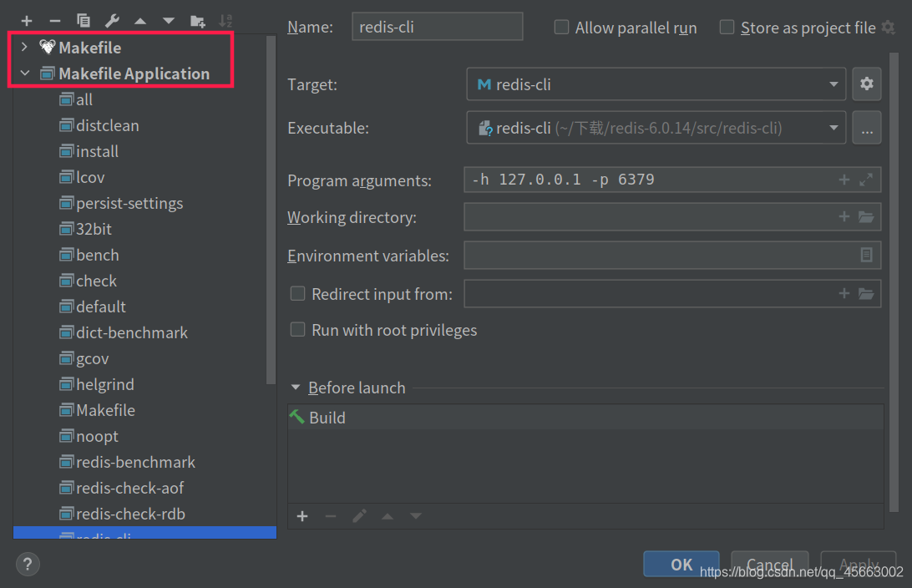
Task: Copy the selected configuration
Action: click(83, 20)
